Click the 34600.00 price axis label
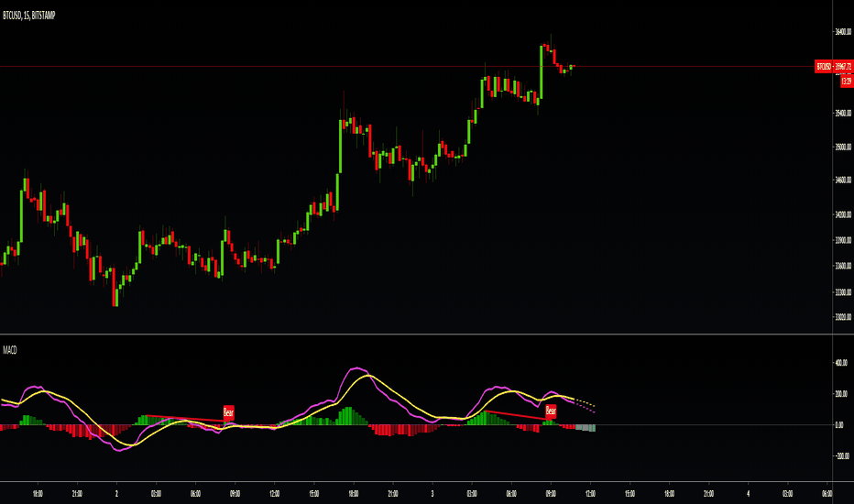The height and width of the screenshot is (504, 854). coord(843,180)
